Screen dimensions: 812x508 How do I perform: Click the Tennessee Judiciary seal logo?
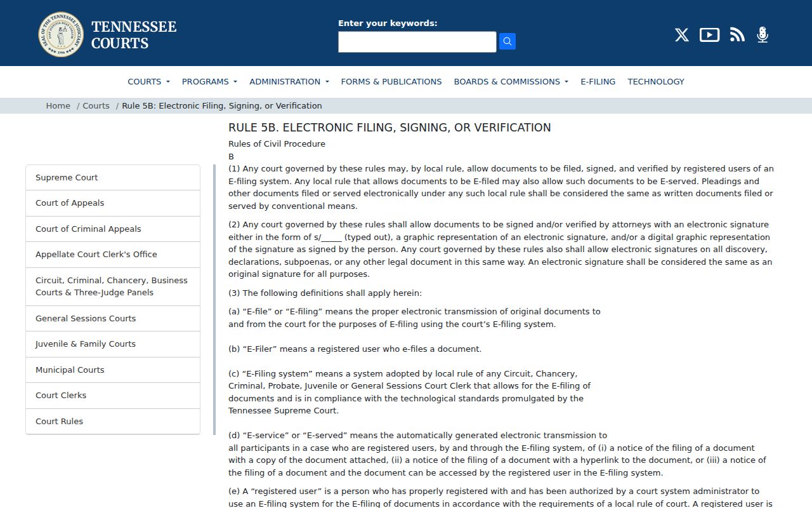pyautogui.click(x=61, y=34)
